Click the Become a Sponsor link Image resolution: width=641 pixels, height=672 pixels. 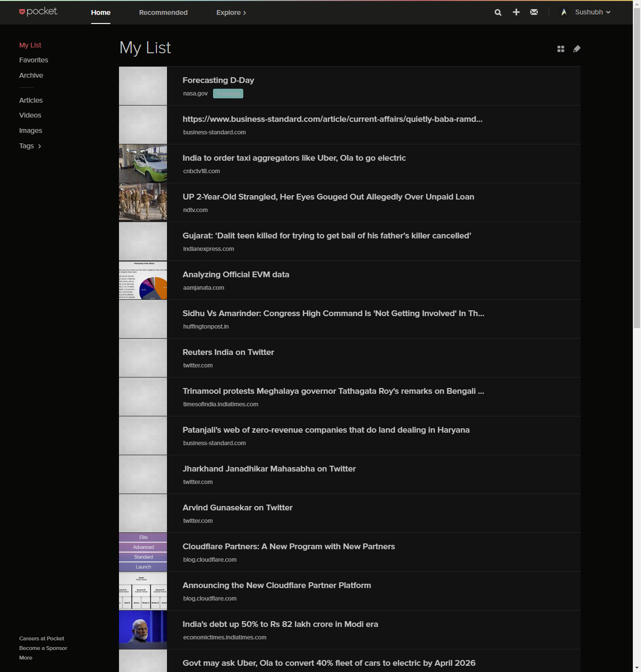[43, 648]
